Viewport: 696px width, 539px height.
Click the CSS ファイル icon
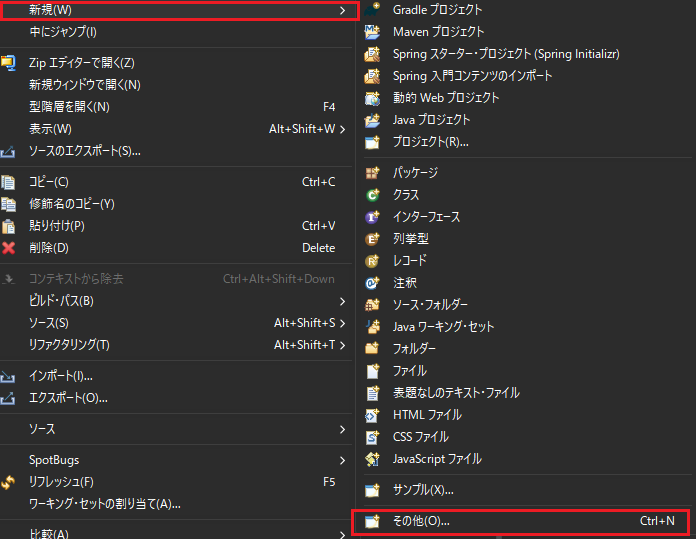coord(372,437)
